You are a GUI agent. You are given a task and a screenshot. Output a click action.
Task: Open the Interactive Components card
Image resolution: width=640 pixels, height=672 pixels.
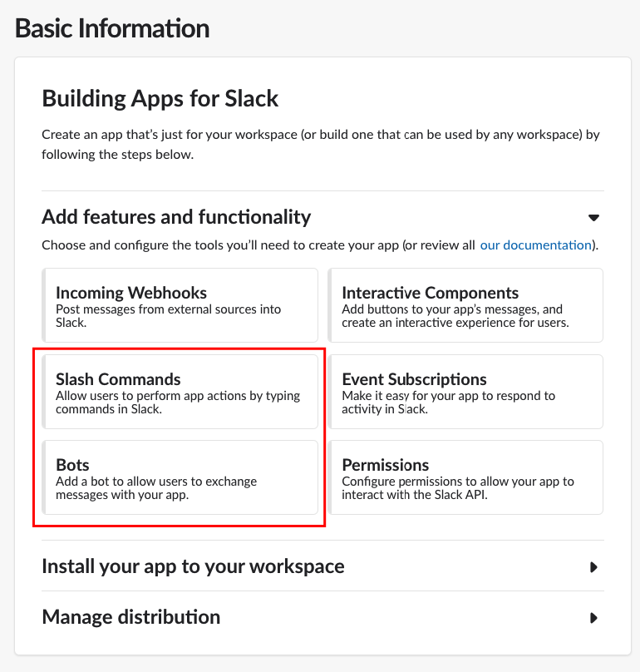pos(466,305)
